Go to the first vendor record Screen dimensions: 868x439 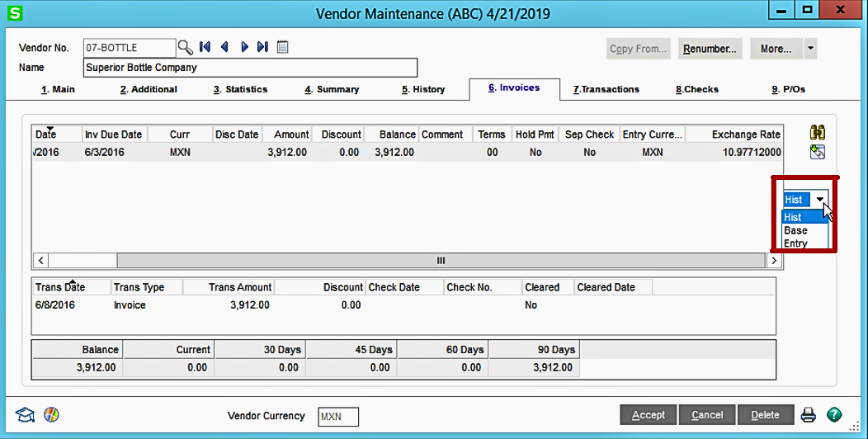point(205,48)
